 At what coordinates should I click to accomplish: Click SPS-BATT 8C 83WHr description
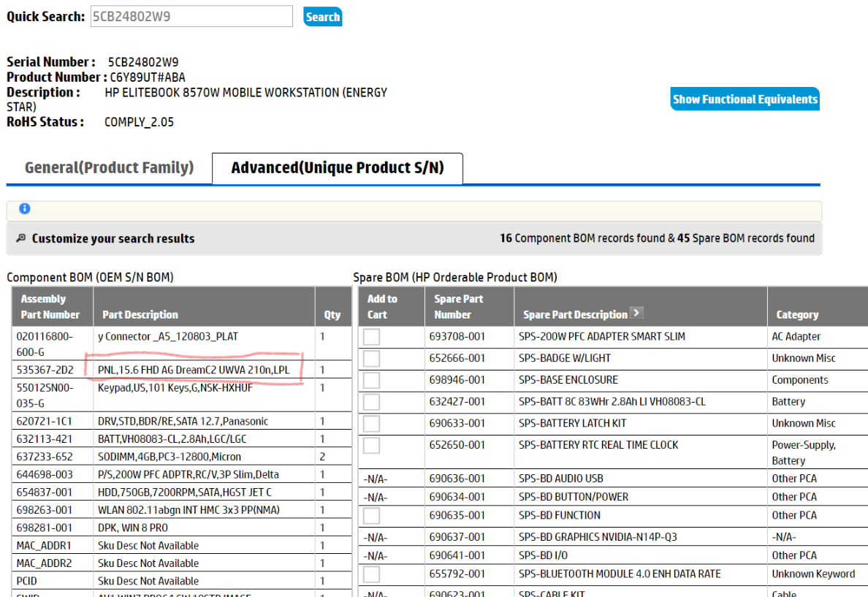click(612, 401)
